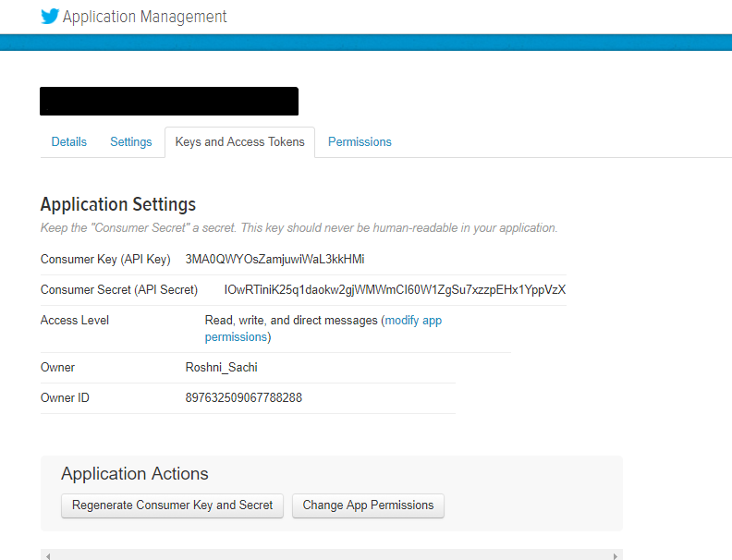Click the italic Keep the Consumer Secret note
This screenshot has width=732, height=560.
(299, 227)
